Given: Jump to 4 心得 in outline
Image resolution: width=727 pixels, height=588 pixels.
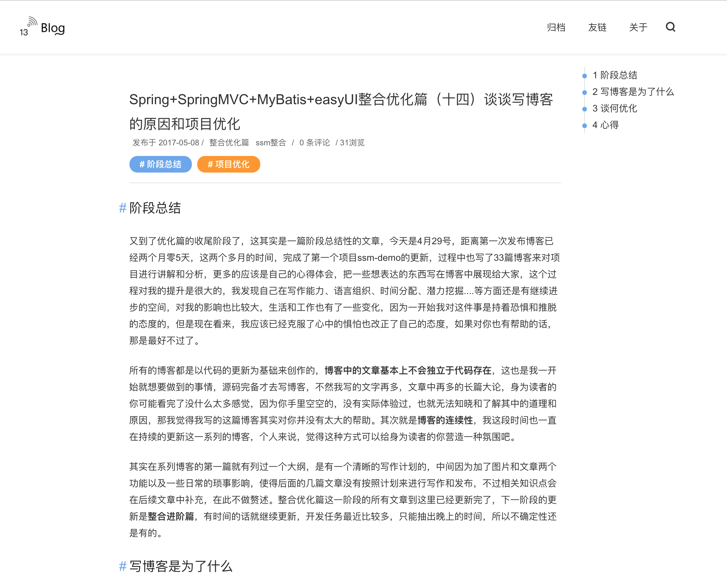Looking at the screenshot, I should point(606,125).
